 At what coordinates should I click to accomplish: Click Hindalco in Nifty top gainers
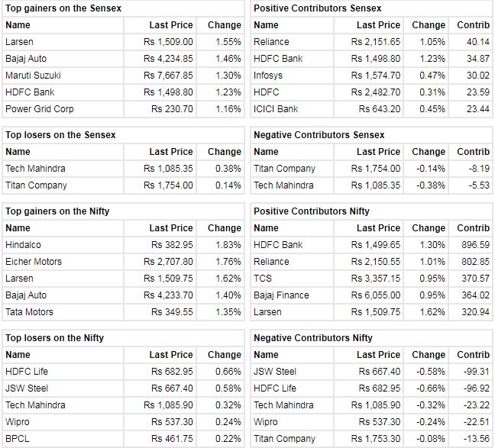pos(24,245)
